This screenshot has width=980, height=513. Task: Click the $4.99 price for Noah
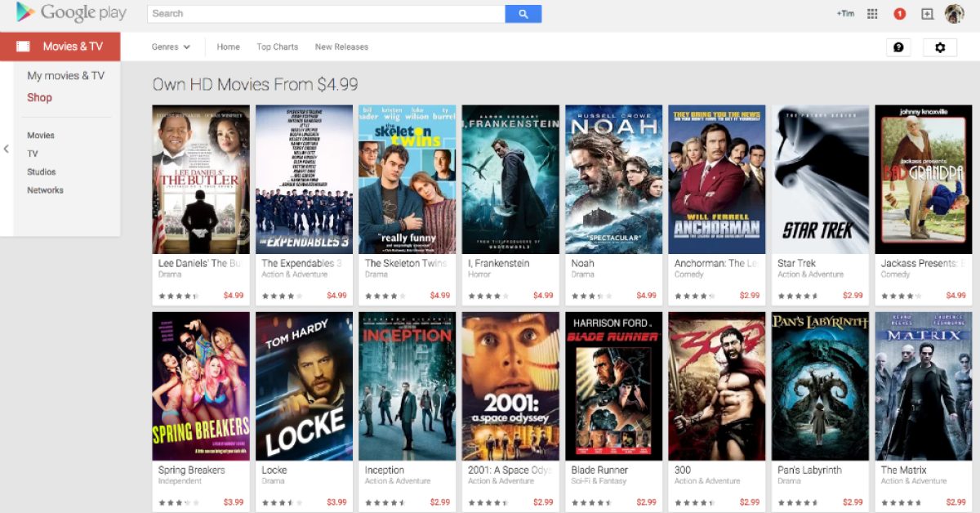pos(646,296)
